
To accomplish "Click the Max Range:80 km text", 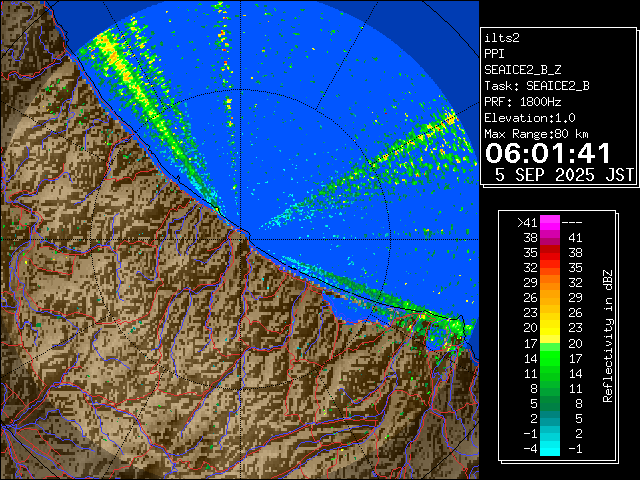I will 536,133.
